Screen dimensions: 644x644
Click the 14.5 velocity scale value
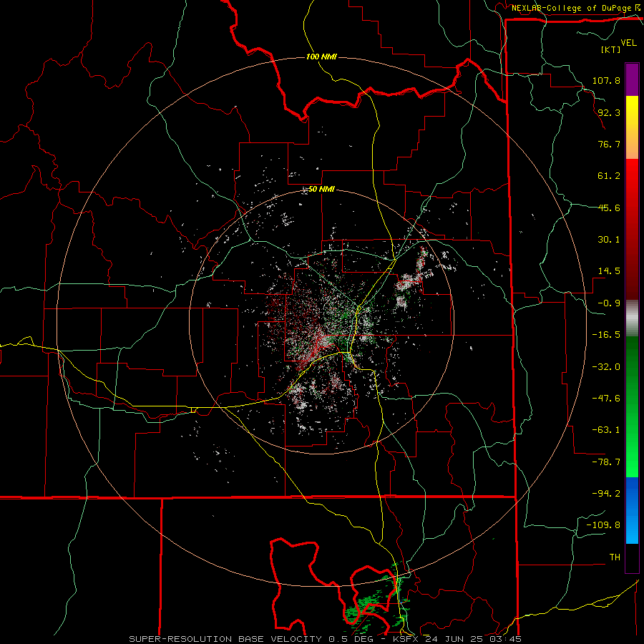(x=609, y=271)
